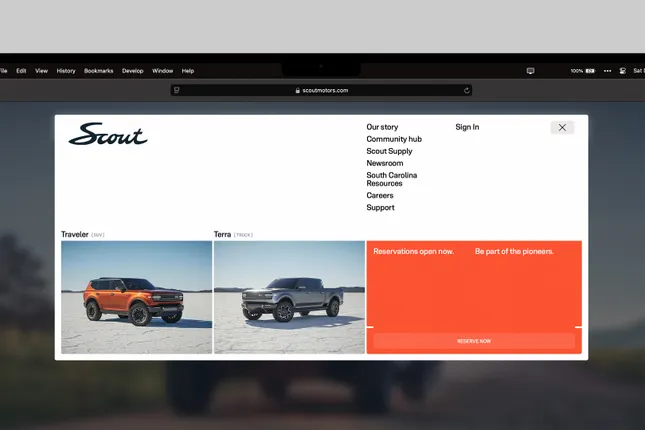
Task: Open the History menu
Action: coord(66,71)
